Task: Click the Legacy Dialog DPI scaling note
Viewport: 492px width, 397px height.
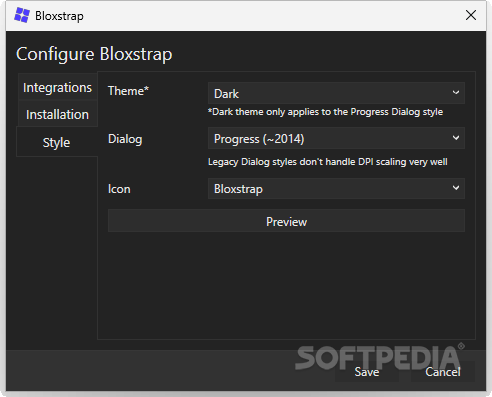Action: 328,162
